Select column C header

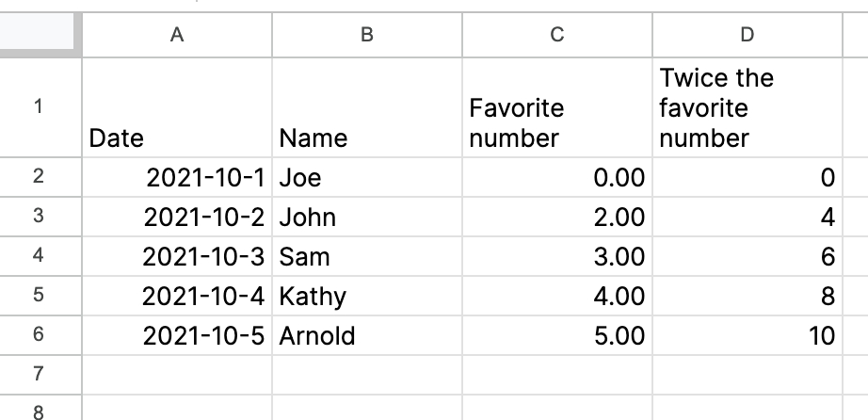coord(556,35)
